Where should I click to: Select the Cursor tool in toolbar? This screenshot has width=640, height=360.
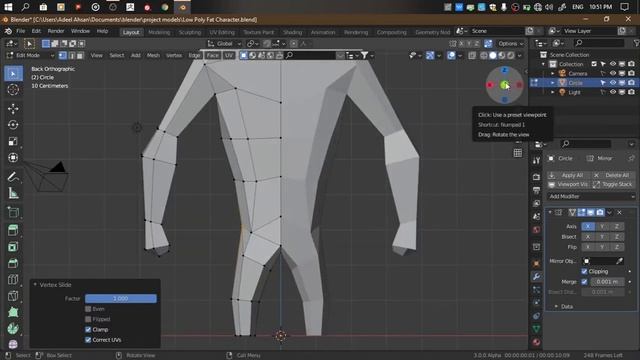point(13,89)
